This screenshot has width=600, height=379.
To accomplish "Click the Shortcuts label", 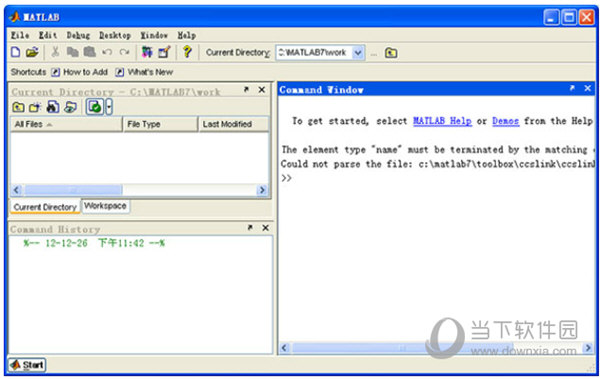I will [x=28, y=72].
